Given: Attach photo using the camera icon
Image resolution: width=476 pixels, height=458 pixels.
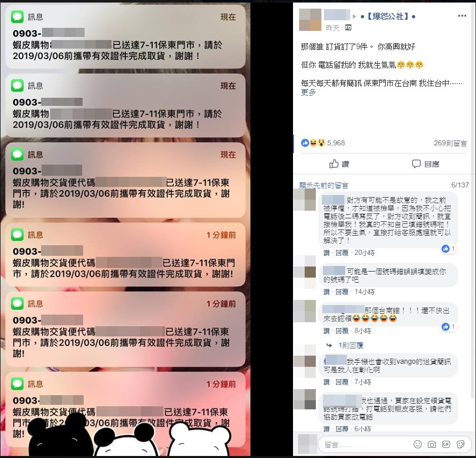Looking at the screenshot, I should 432,444.
